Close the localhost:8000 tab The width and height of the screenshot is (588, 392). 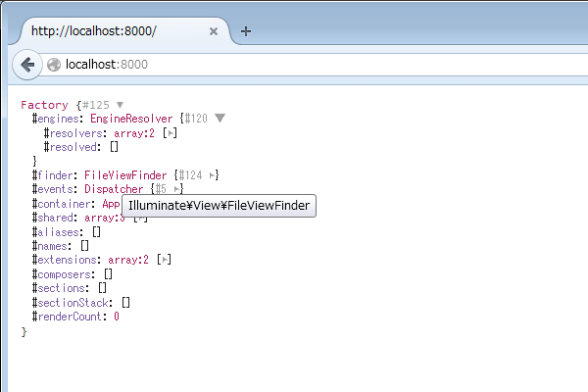[214, 31]
